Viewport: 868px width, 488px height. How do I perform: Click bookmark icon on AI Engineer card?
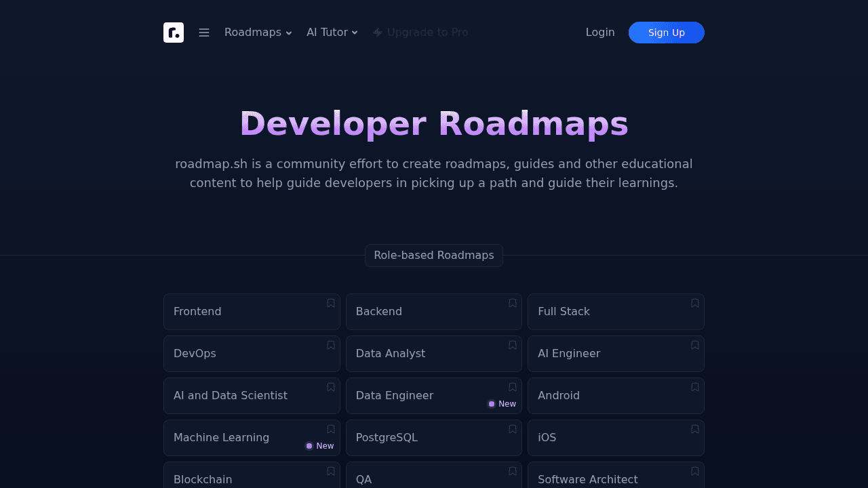(695, 345)
